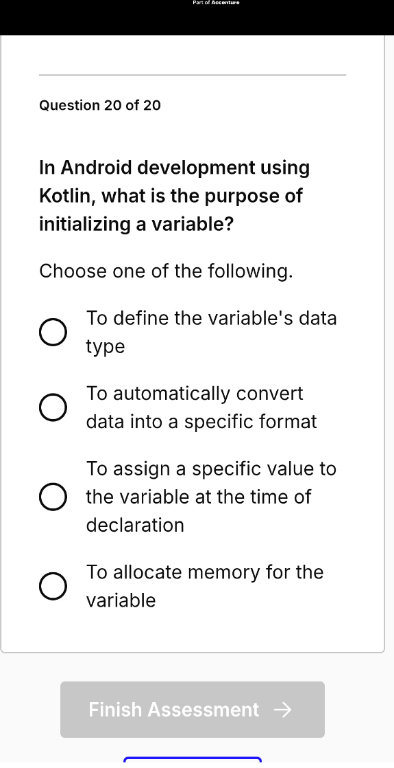Click the blue outlined element at page bottom
394x768 pixels.
coord(192,762)
